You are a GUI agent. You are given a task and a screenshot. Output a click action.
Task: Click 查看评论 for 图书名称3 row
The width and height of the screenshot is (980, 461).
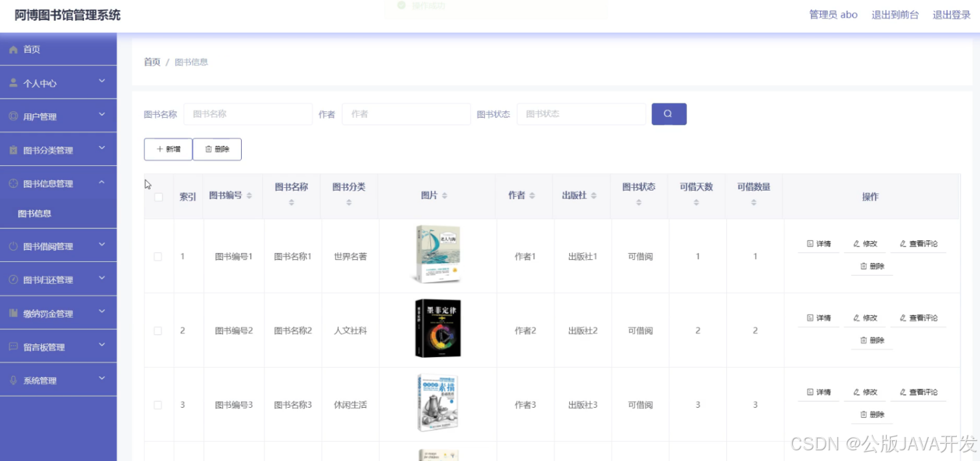click(x=919, y=392)
